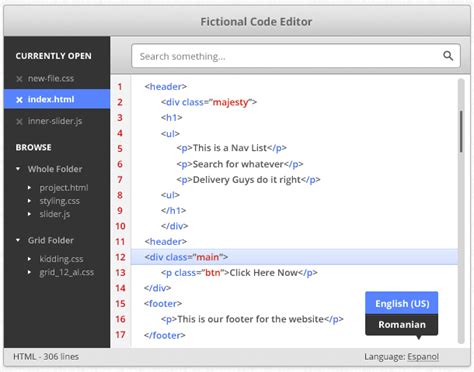This screenshot has height=372, width=474.
Task: Choose Romanian in language popup
Action: tap(402, 324)
